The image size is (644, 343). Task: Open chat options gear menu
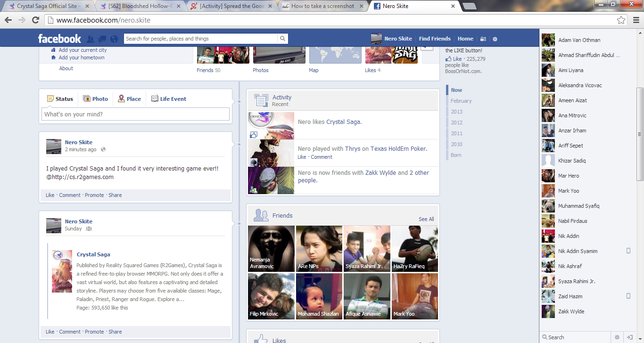(617, 337)
